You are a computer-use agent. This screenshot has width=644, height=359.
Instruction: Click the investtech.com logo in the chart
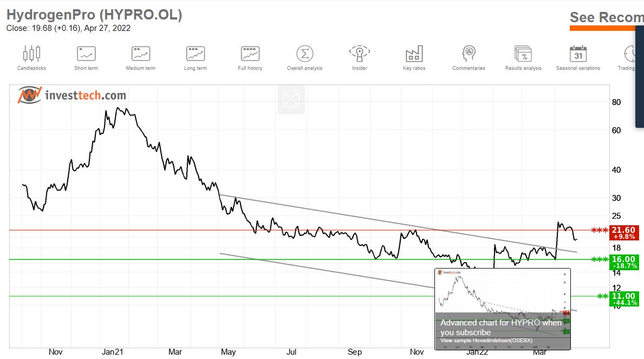point(72,95)
